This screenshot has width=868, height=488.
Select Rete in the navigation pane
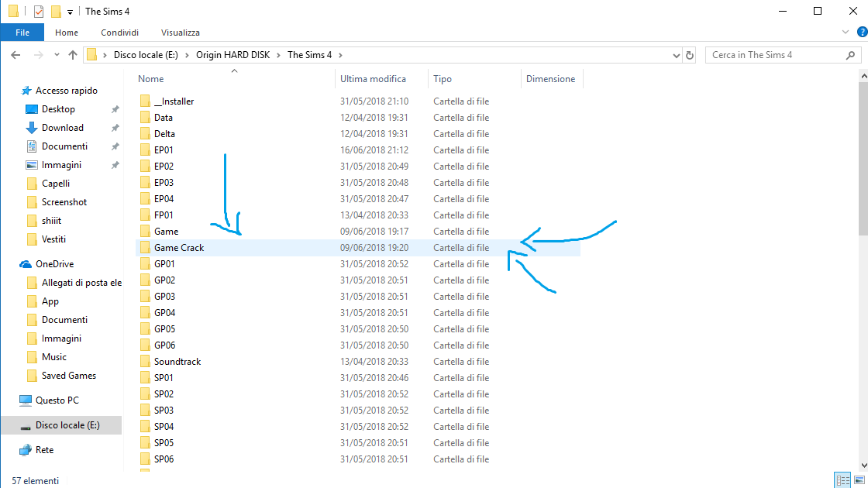pos(44,450)
